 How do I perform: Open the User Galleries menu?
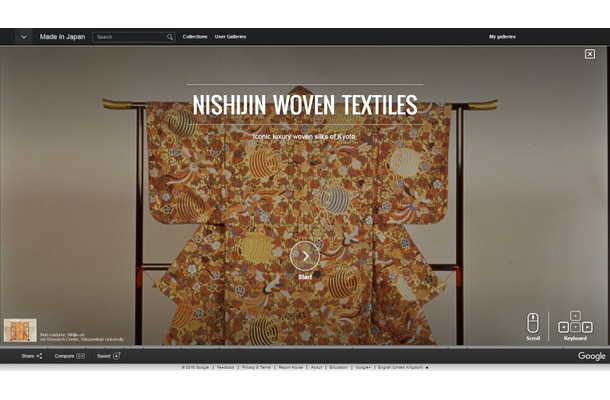230,37
